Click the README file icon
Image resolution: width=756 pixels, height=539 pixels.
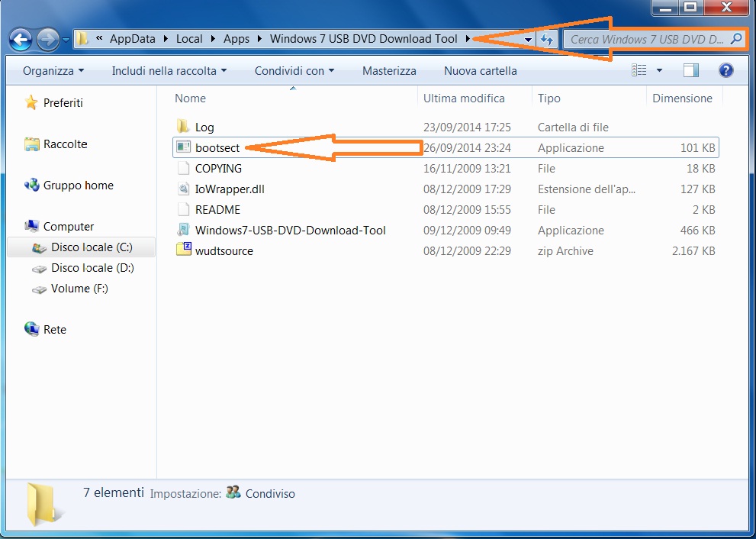click(x=183, y=209)
